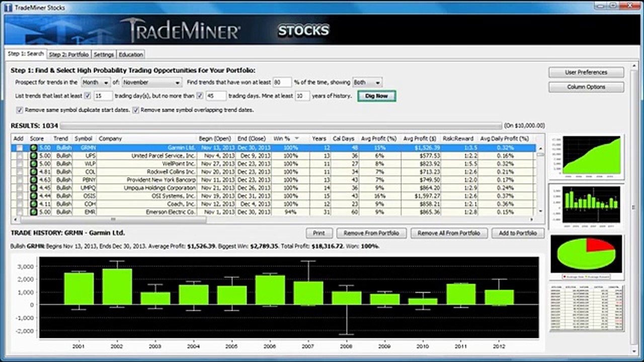Check the Add box for United Parcel Service
The width and height of the screenshot is (644, 362).
(19, 156)
